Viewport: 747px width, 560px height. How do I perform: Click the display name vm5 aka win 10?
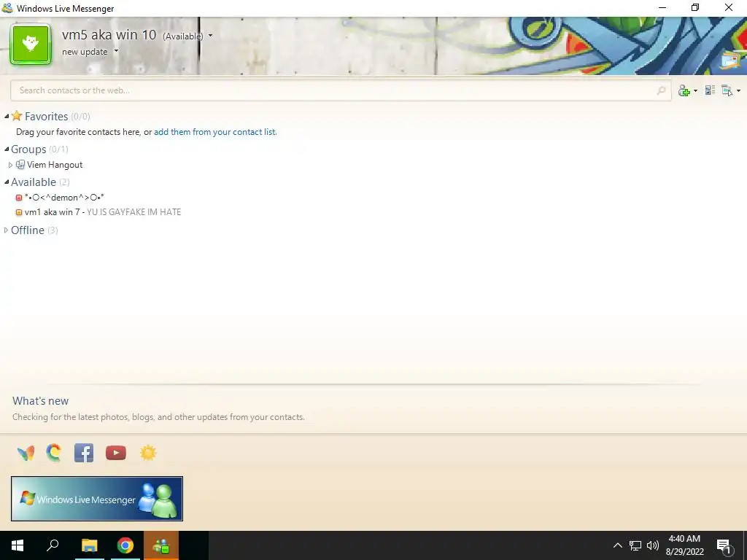[109, 35]
